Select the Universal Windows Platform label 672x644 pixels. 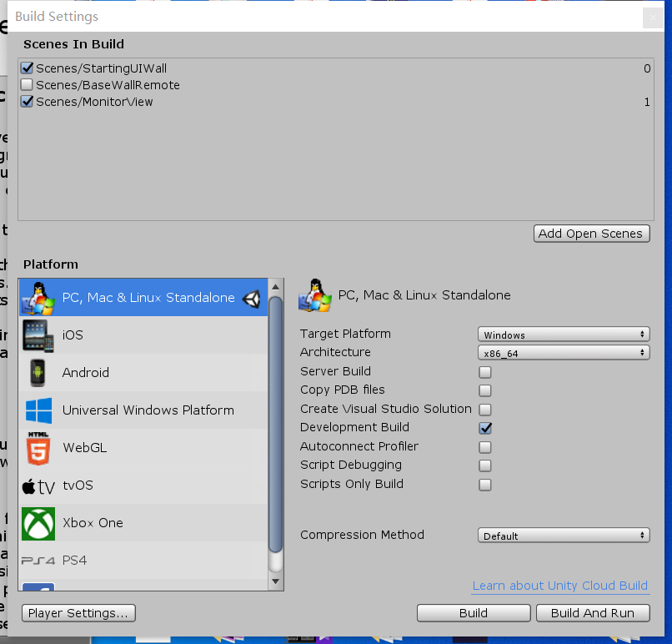(x=148, y=410)
